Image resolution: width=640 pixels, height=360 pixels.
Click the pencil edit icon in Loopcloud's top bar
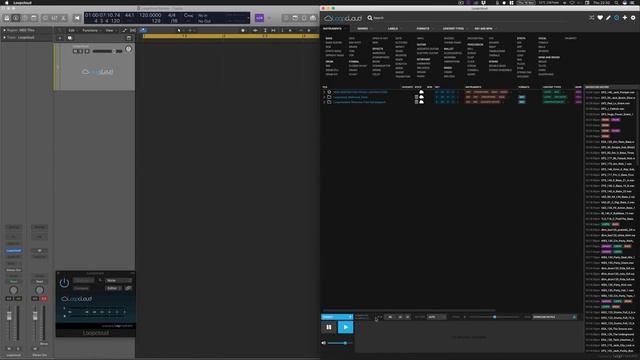click(608, 18)
